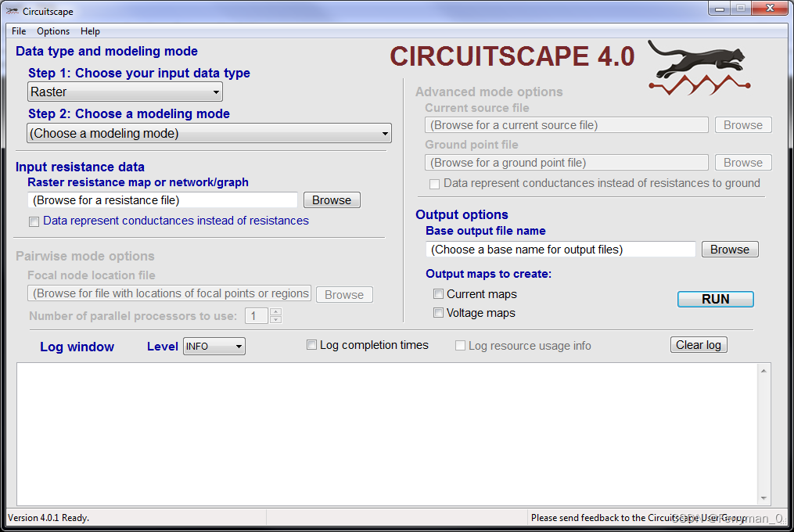Click the base output file name field
Image resolution: width=794 pixels, height=532 pixels.
click(x=561, y=250)
